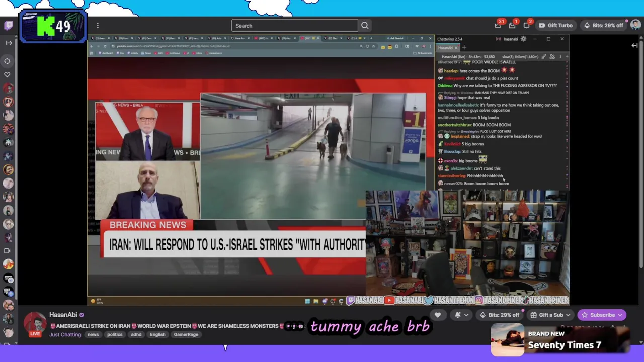Click the HasanAbi verified badge
644x362 pixels.
82,315
